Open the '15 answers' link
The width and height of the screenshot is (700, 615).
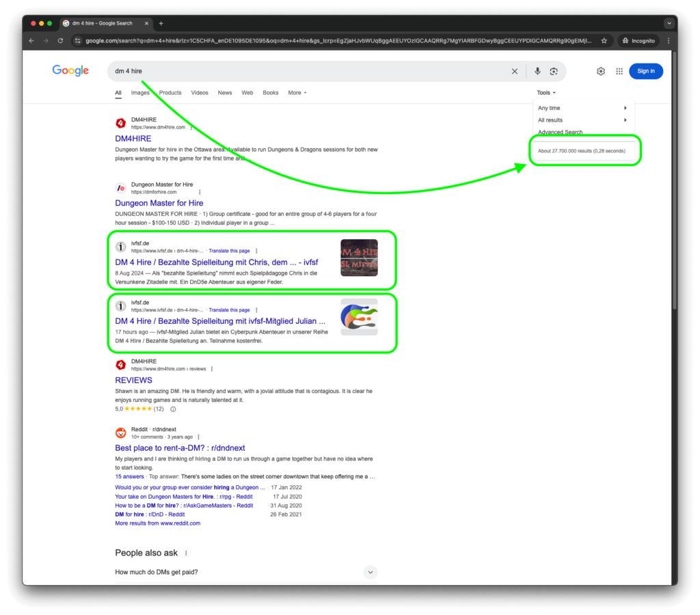pyautogui.click(x=129, y=476)
